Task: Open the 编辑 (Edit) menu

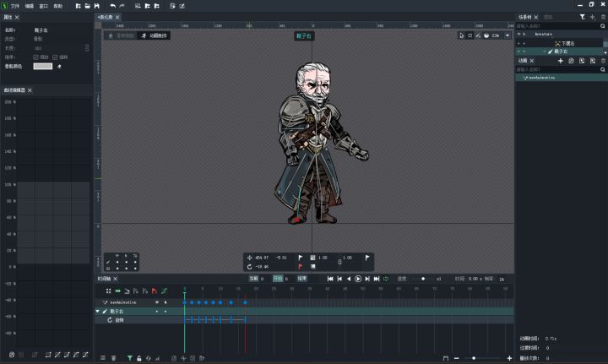Action: click(30, 6)
